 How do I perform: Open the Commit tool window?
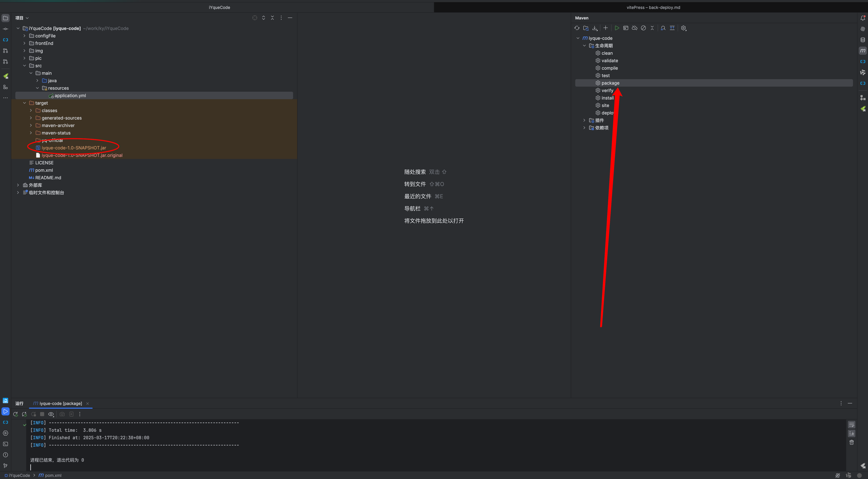pos(5,29)
